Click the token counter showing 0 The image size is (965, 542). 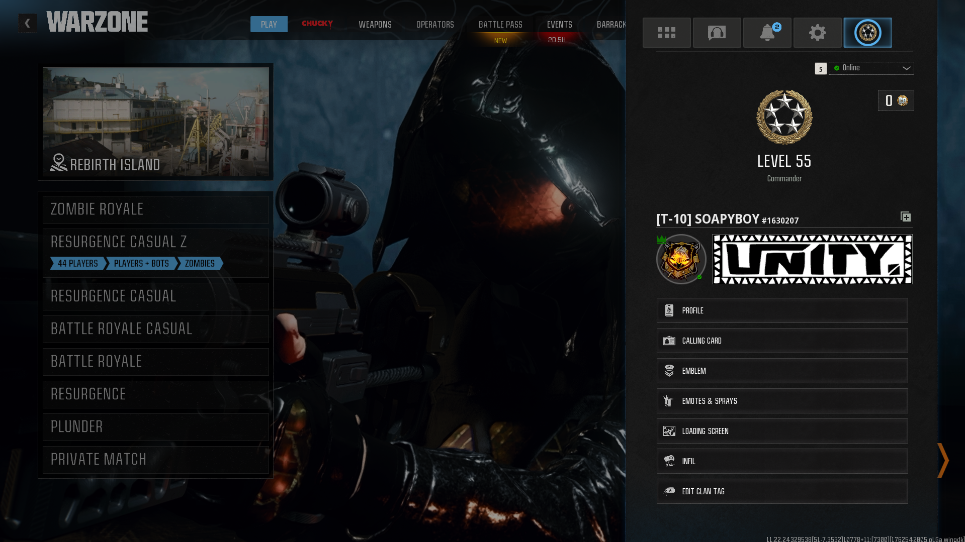coord(895,101)
